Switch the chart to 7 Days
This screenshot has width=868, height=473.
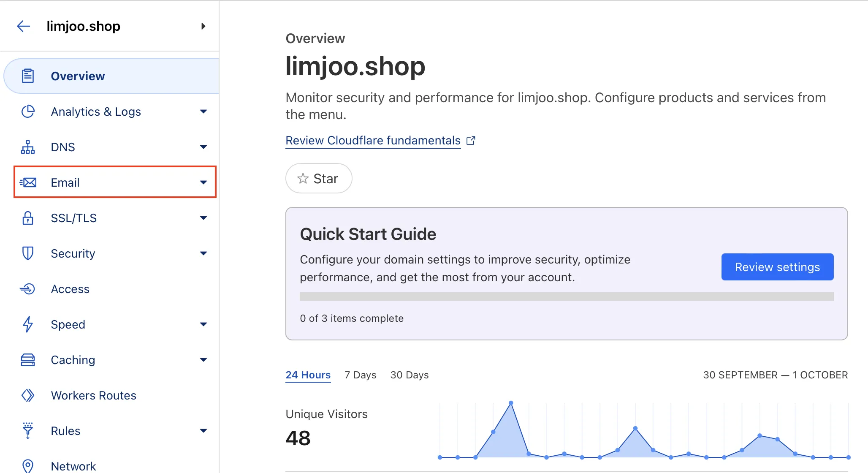(x=360, y=375)
